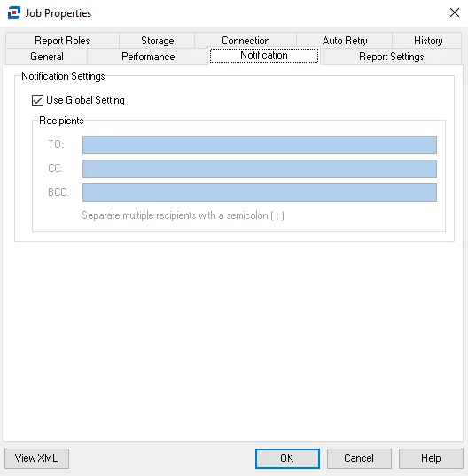
Task: Select the Notification tab
Action: click(x=264, y=55)
